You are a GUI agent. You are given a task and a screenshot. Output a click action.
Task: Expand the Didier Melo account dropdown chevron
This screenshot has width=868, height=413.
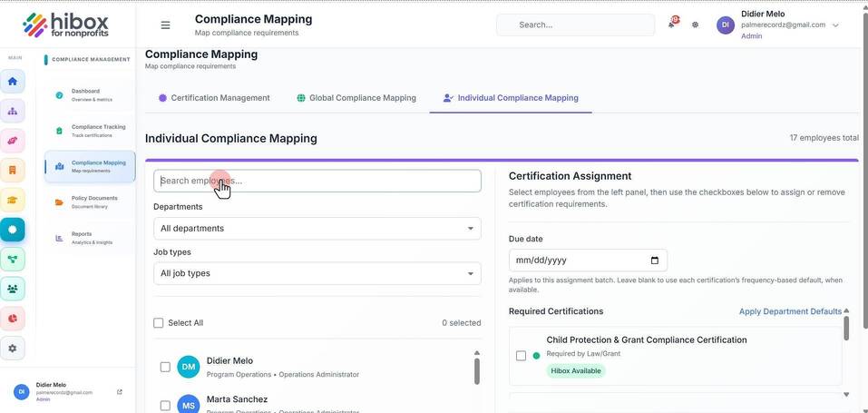pyautogui.click(x=835, y=25)
